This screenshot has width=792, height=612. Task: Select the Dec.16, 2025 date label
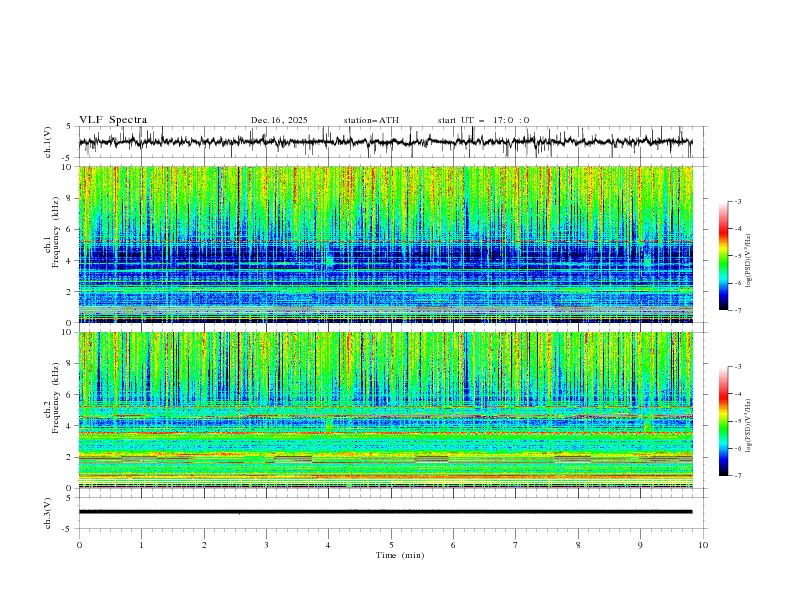click(x=279, y=120)
